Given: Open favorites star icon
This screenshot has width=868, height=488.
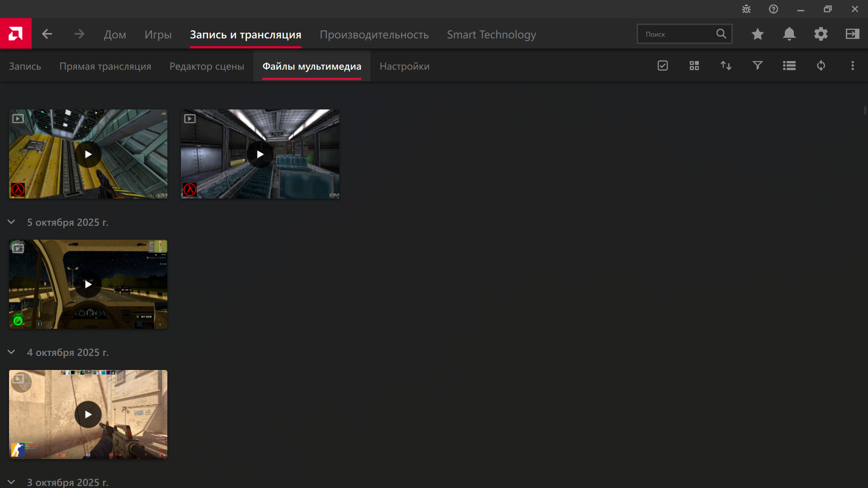Looking at the screenshot, I should pos(758,34).
